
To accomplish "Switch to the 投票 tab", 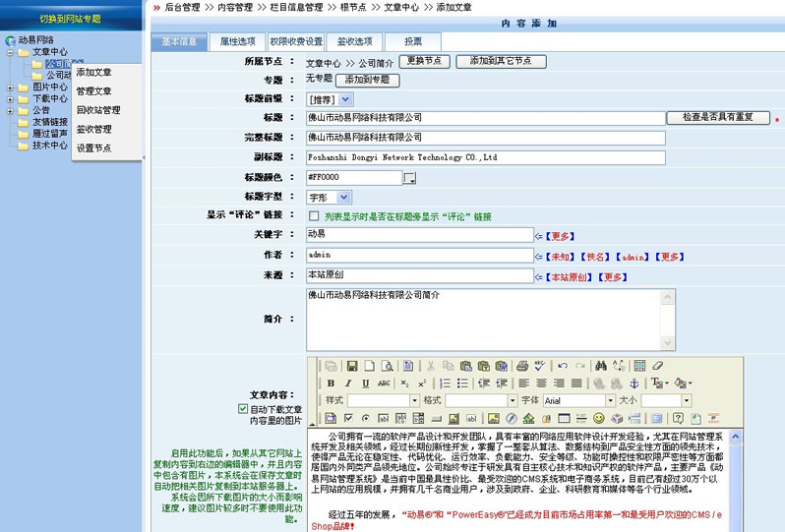I will pos(413,41).
